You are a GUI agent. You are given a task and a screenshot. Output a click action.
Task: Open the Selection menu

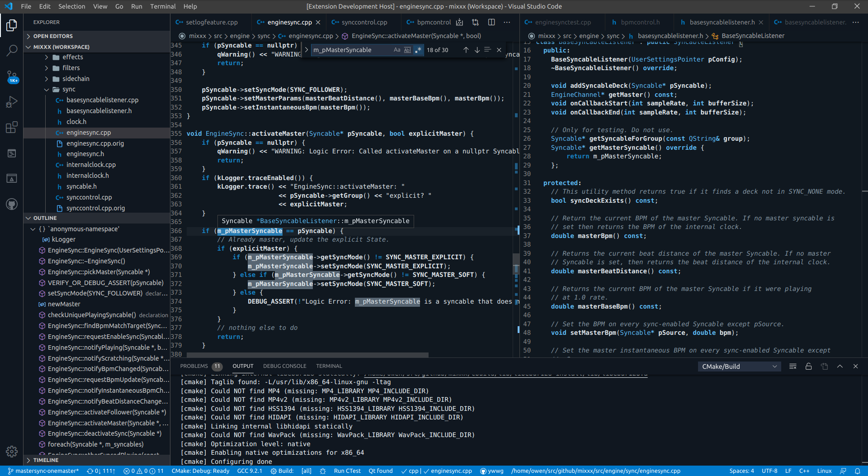pos(71,6)
